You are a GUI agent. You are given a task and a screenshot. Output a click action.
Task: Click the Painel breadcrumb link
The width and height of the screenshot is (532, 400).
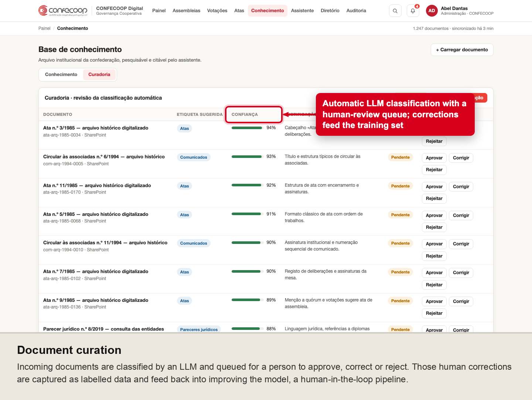(44, 28)
